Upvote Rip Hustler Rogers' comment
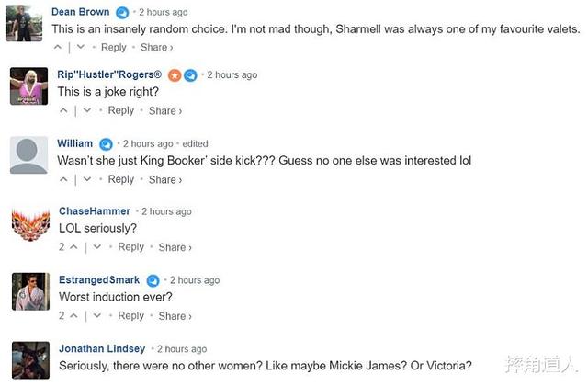The height and width of the screenshot is (386, 588). point(64,111)
